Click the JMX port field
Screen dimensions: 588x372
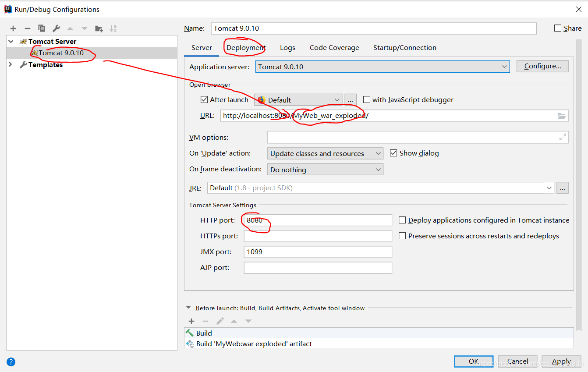tap(318, 252)
